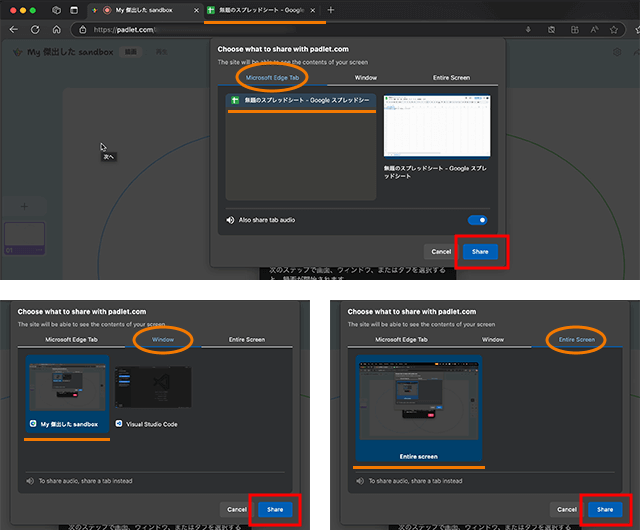Switch to the 'My 傑出した sandbox' browser tab
Image resolution: width=640 pixels, height=530 pixels.
tap(144, 10)
